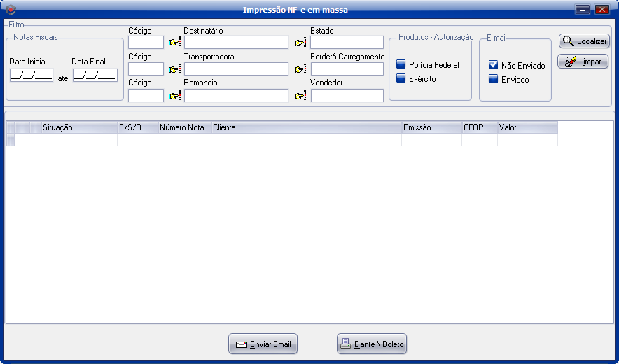Click the application icon in title bar
The image size is (619, 364).
11,10
